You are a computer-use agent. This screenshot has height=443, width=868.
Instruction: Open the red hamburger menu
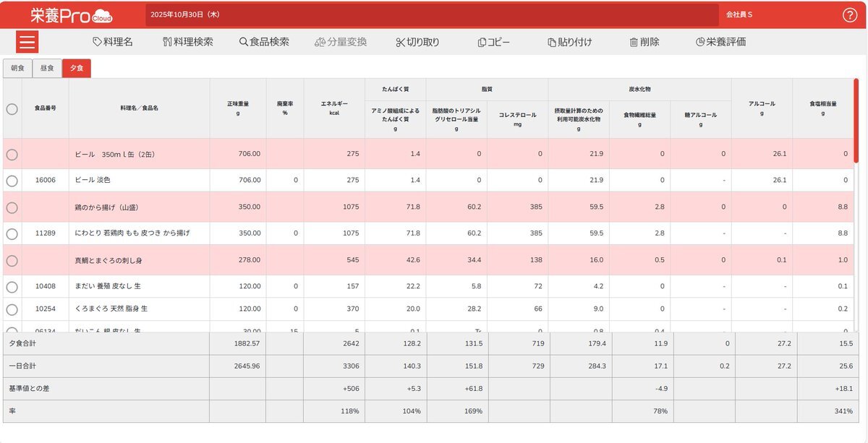coord(27,42)
